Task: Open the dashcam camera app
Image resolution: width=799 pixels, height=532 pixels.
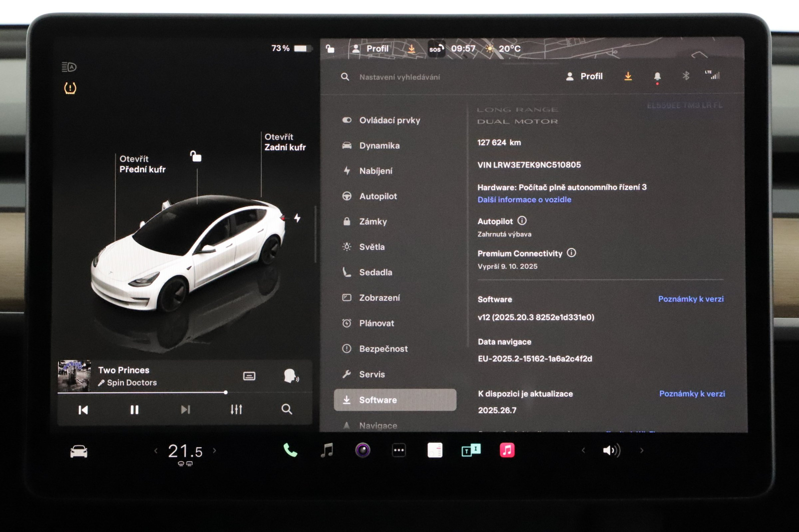Action: pos(363,451)
